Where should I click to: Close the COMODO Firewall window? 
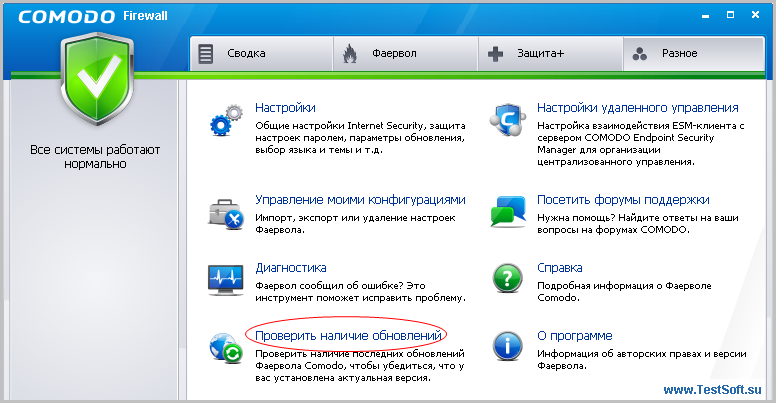pos(755,15)
